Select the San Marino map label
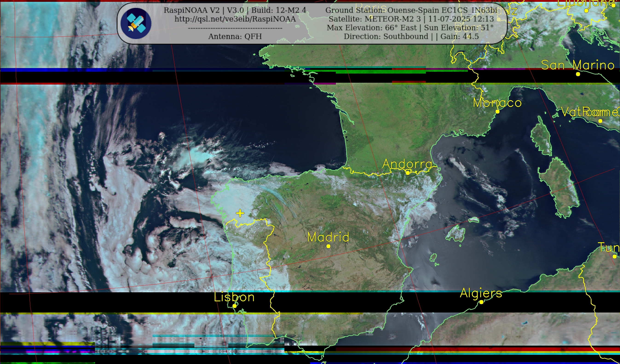The height and width of the screenshot is (364, 620). click(x=578, y=65)
